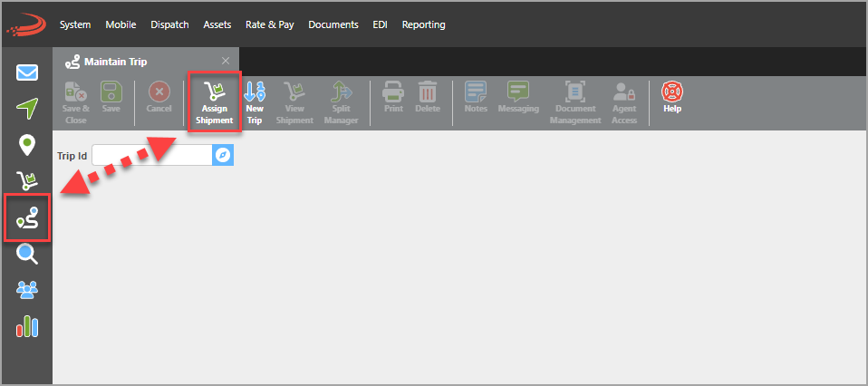Click the envelope mail icon in sidebar

(27, 72)
